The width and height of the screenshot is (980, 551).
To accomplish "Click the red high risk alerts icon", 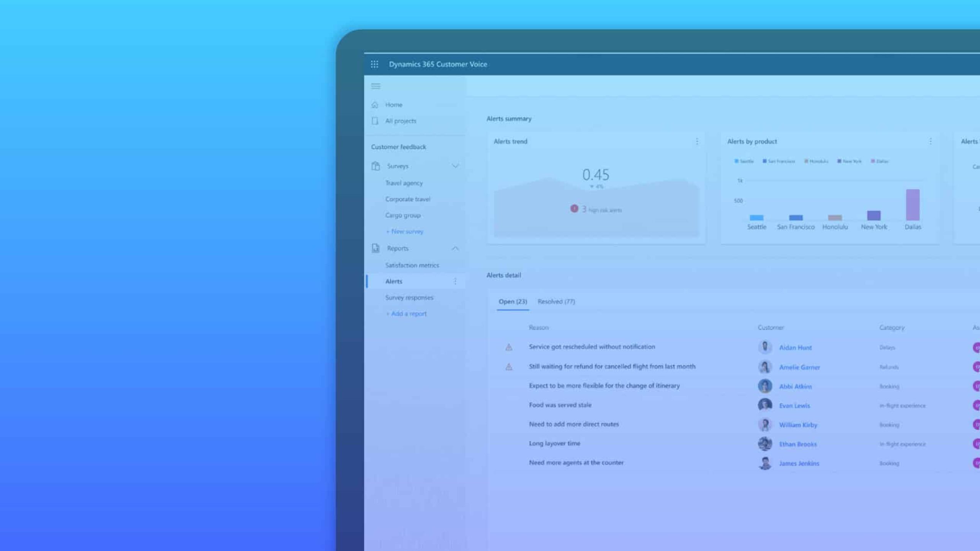I will pos(574,209).
